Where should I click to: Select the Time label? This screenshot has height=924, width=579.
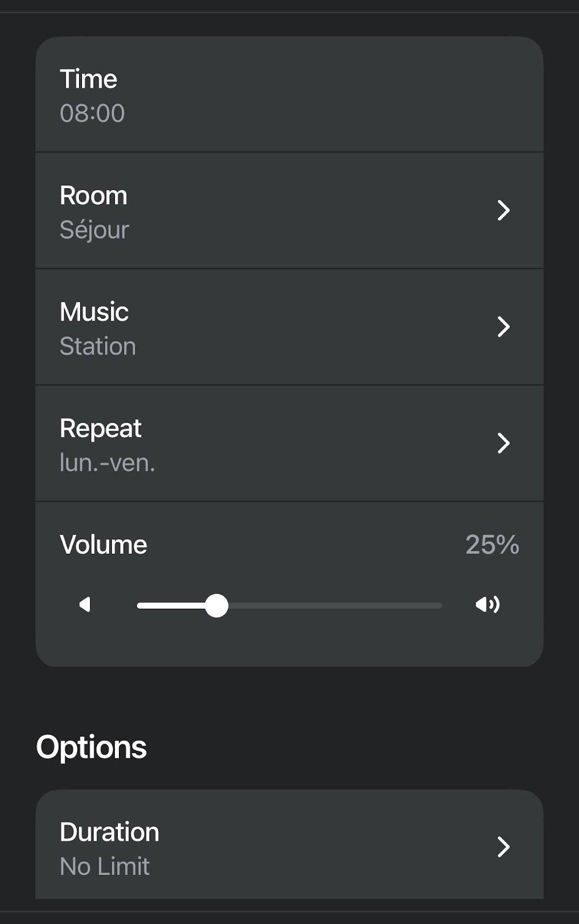[88, 79]
